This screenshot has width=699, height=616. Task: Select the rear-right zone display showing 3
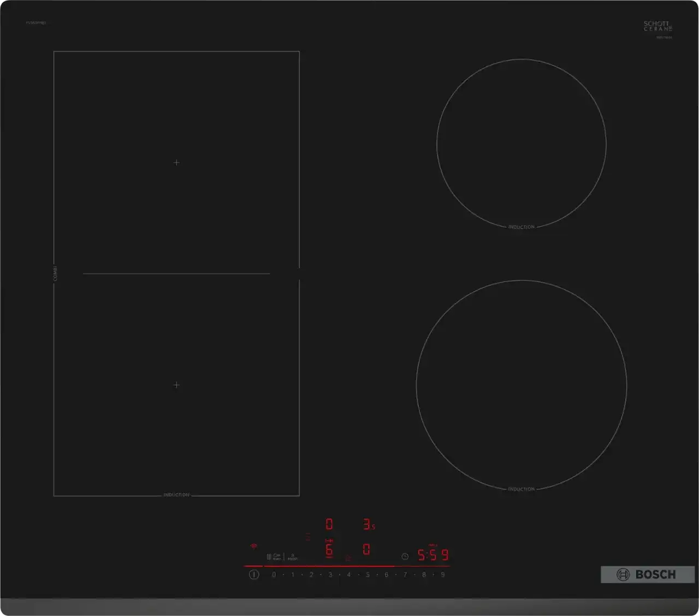click(x=369, y=524)
